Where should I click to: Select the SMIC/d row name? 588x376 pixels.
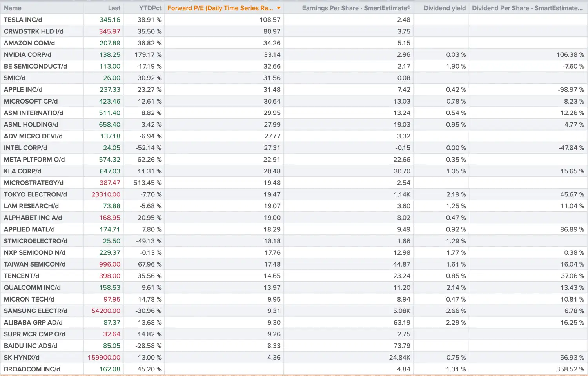15,78
